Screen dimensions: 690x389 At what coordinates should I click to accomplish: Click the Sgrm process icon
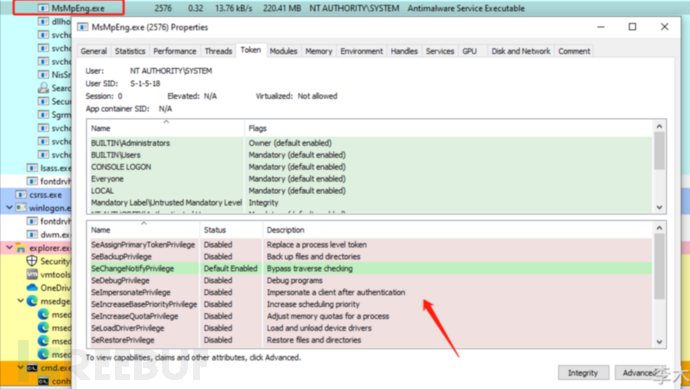click(x=43, y=114)
